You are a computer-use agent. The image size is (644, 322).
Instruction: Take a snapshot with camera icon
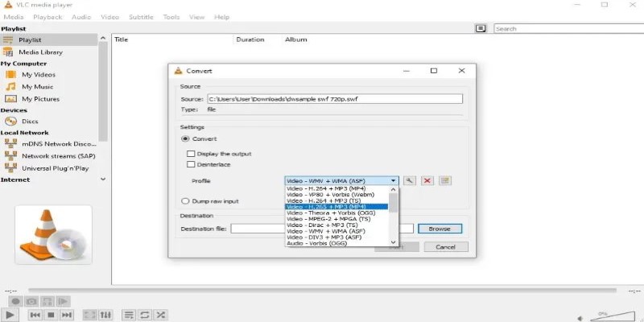point(31,301)
